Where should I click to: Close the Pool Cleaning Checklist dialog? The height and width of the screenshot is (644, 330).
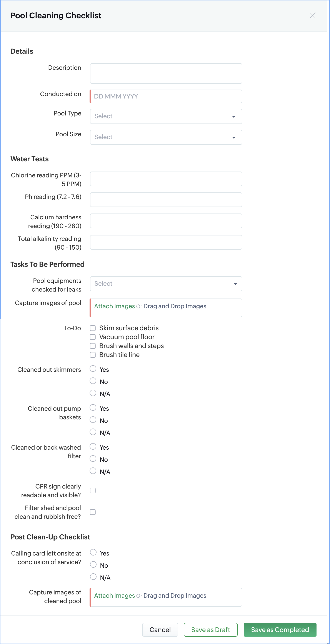(312, 15)
